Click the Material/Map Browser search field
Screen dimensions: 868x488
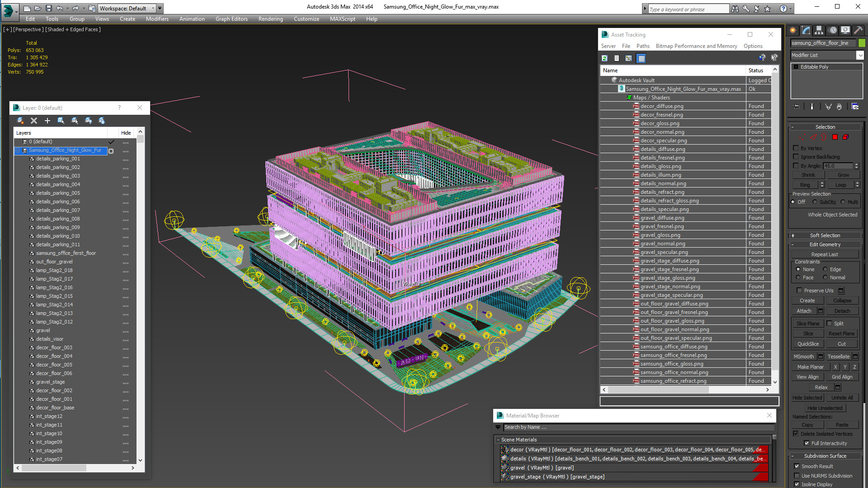pos(639,427)
